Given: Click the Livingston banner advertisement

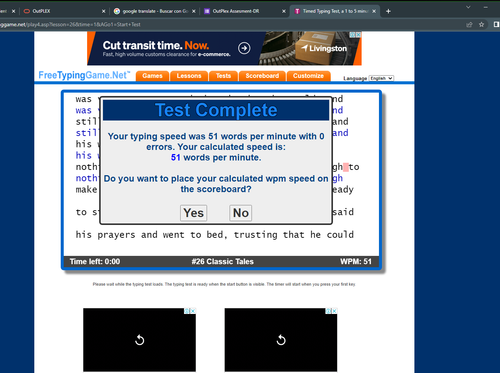Looking at the screenshot, I should [x=224, y=48].
